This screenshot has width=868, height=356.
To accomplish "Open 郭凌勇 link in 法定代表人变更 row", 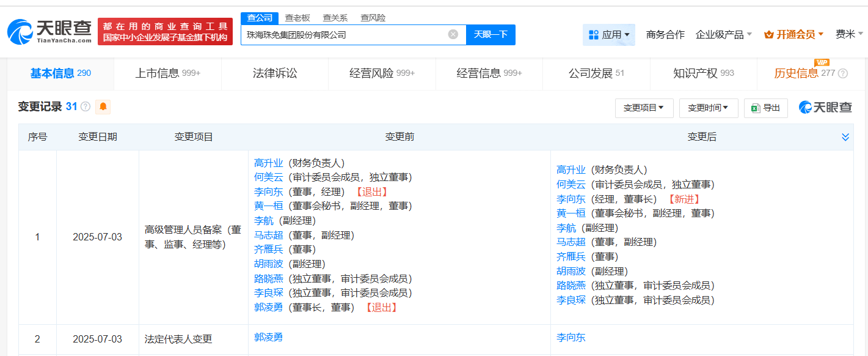I will [x=268, y=337].
